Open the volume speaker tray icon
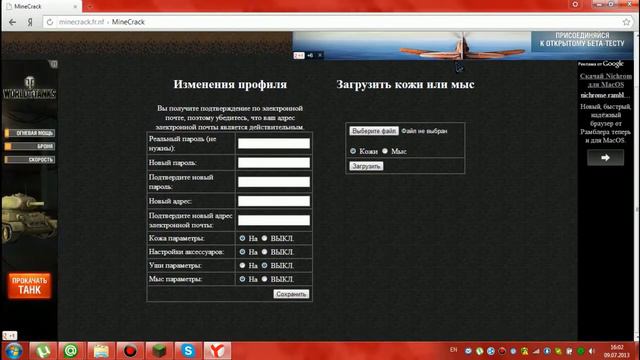This screenshot has height=360, width=640. pos(591,351)
